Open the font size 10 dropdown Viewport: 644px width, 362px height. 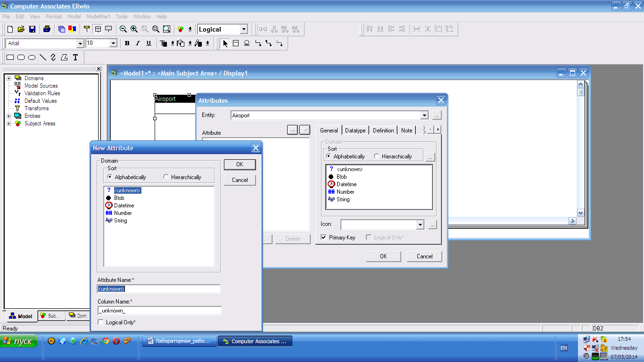click(x=113, y=43)
